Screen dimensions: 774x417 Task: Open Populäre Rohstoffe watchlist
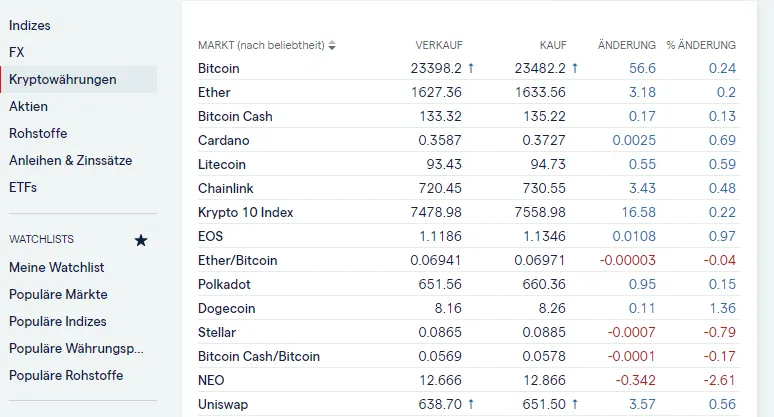point(66,376)
